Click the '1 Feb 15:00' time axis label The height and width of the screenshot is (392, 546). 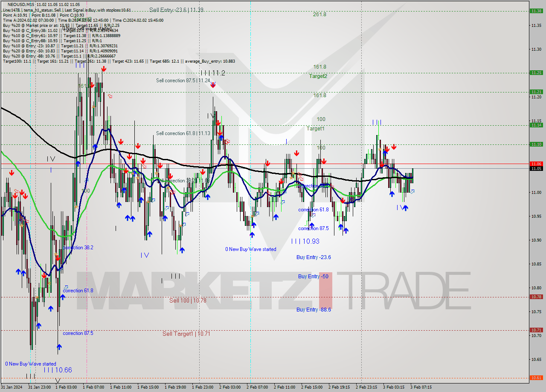click(x=148, y=387)
